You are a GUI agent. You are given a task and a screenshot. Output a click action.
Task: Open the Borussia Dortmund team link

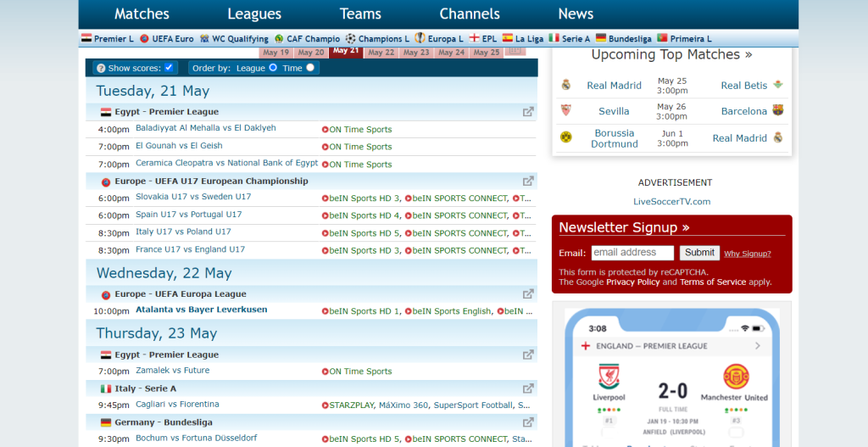coord(614,138)
